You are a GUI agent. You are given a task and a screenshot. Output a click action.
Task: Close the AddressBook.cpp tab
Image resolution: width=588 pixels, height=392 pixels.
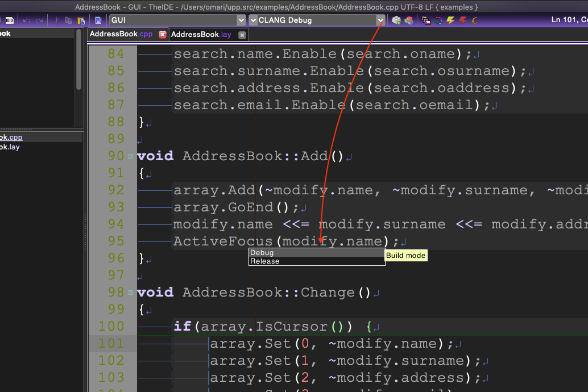coord(162,35)
